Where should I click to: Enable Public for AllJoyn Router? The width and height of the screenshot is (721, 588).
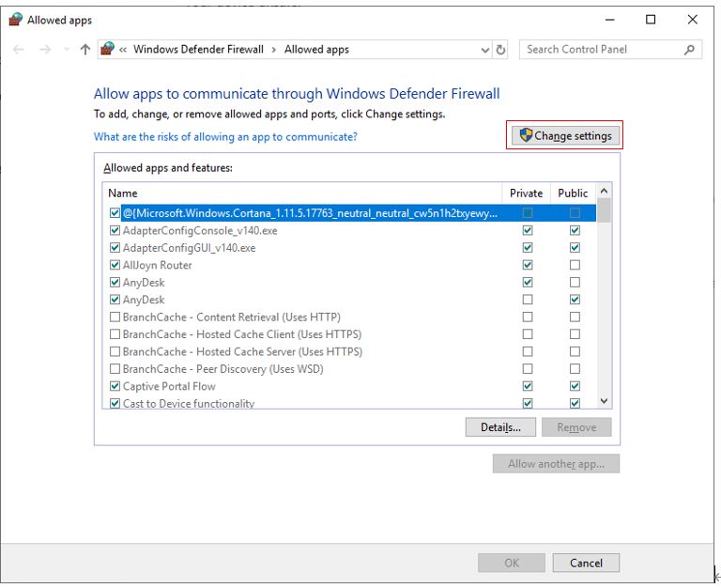(x=575, y=265)
